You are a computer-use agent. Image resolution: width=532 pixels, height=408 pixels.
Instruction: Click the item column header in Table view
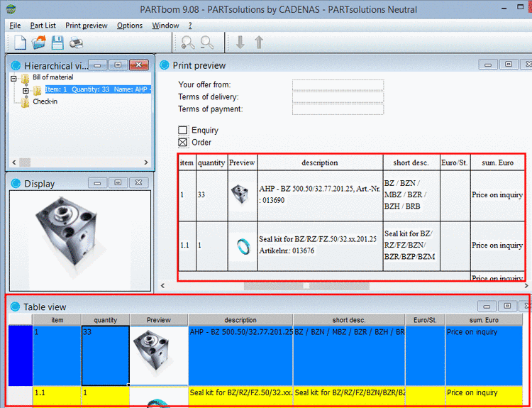pyautogui.click(x=57, y=320)
